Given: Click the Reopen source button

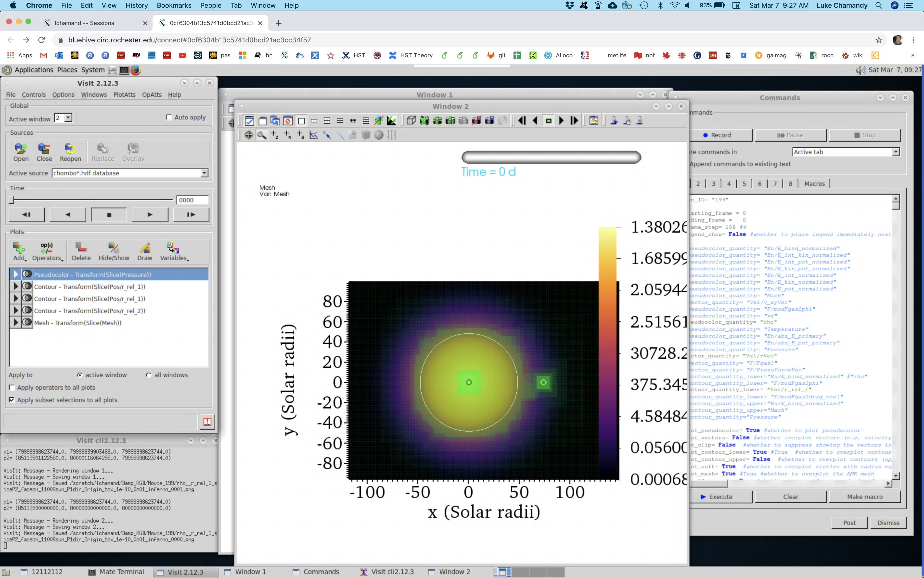Looking at the screenshot, I should pyautogui.click(x=70, y=152).
